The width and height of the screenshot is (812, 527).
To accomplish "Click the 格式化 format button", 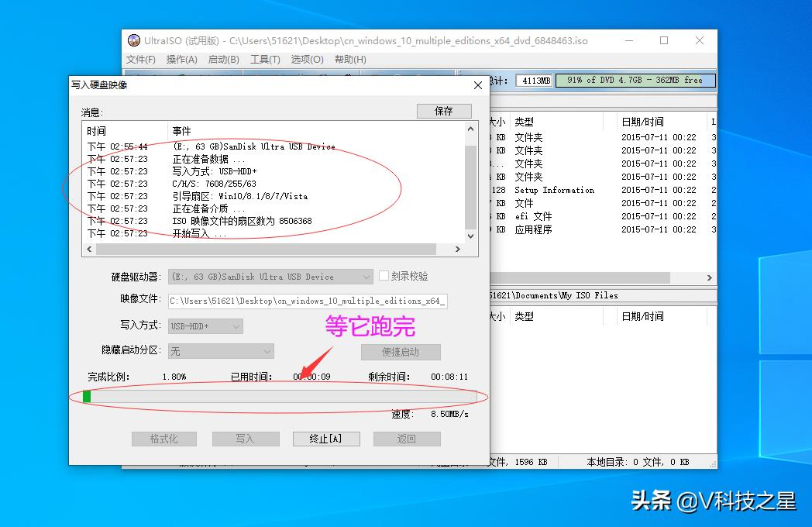I will (x=164, y=438).
